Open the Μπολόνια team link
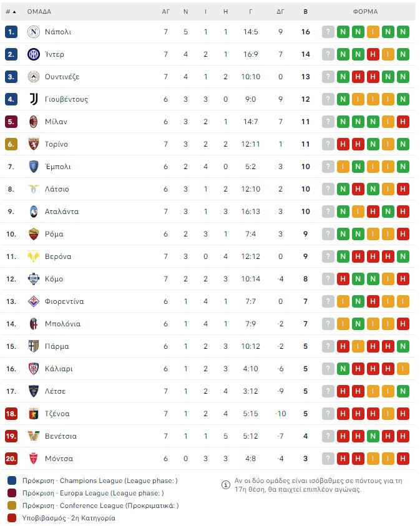 click(x=62, y=324)
